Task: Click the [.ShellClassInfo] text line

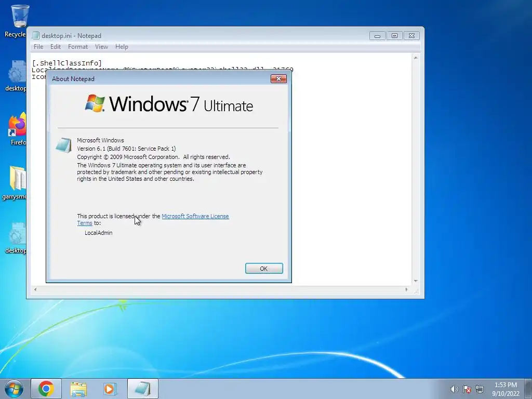Action: 67,63
